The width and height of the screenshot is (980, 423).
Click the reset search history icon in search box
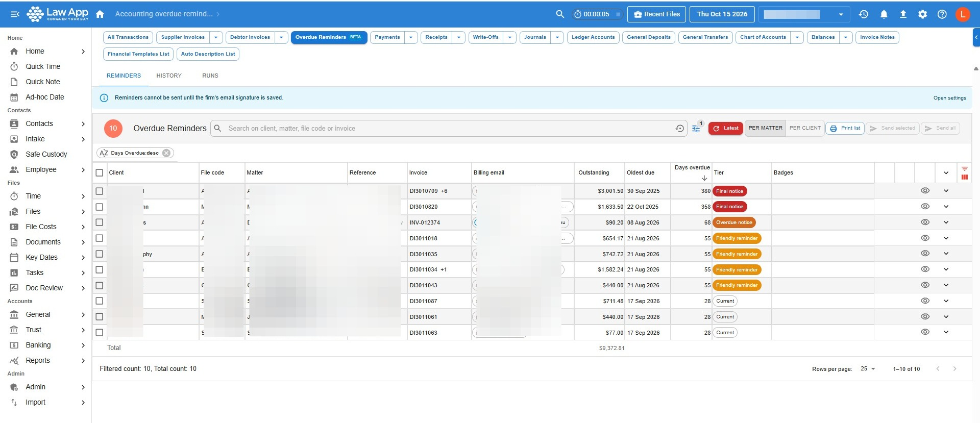[680, 129]
